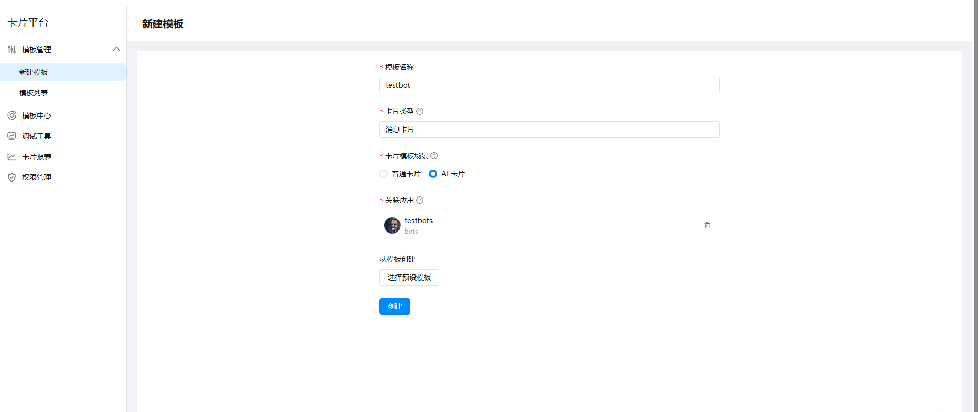Select the 普通卡片 radio option
Image resolution: width=980 pixels, height=412 pixels.
coord(384,174)
